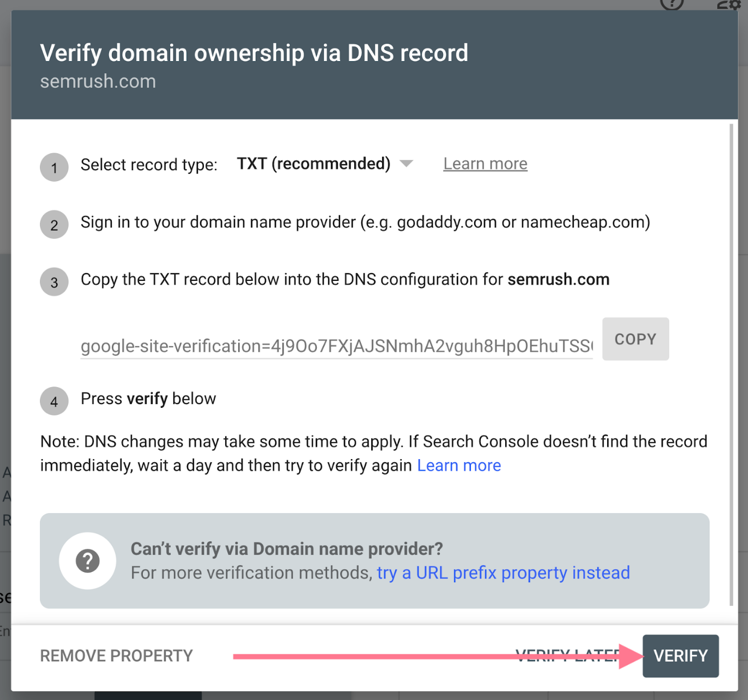
Task: Click the bold semrush.com in step 3
Action: 558,280
